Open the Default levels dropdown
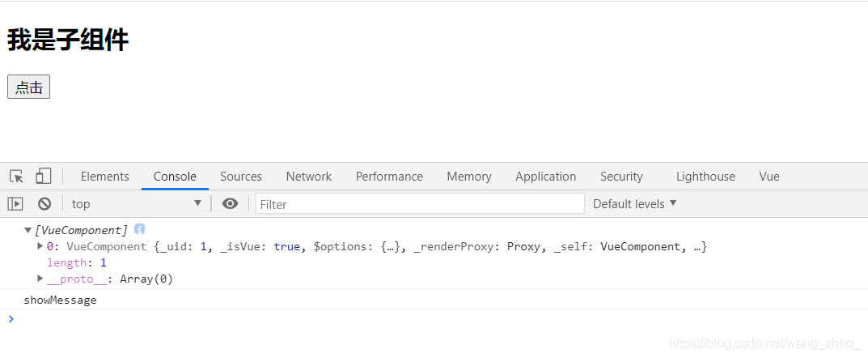 point(635,204)
